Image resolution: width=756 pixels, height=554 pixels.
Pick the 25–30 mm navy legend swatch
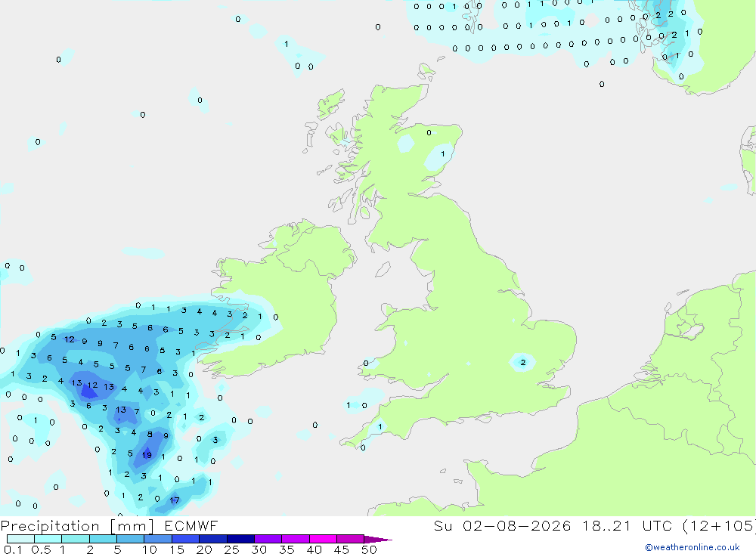pyautogui.click(x=240, y=539)
